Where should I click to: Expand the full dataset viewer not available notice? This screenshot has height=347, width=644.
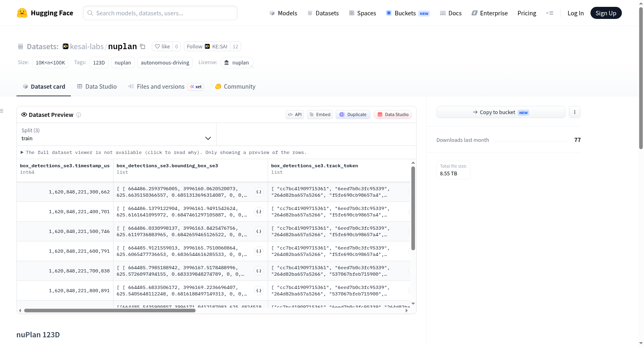[x=164, y=152]
